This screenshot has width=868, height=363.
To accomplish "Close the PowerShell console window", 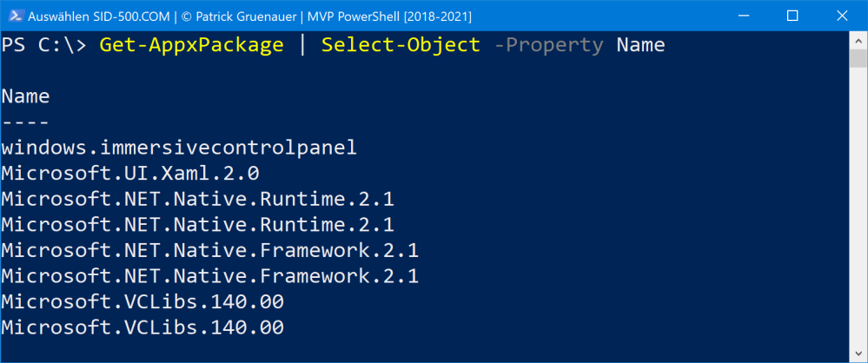I will click(838, 16).
